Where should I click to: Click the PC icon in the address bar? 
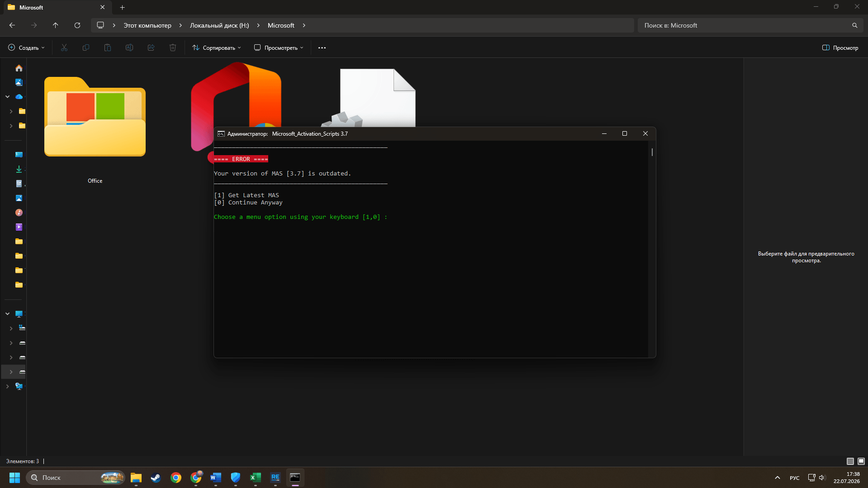(100, 25)
